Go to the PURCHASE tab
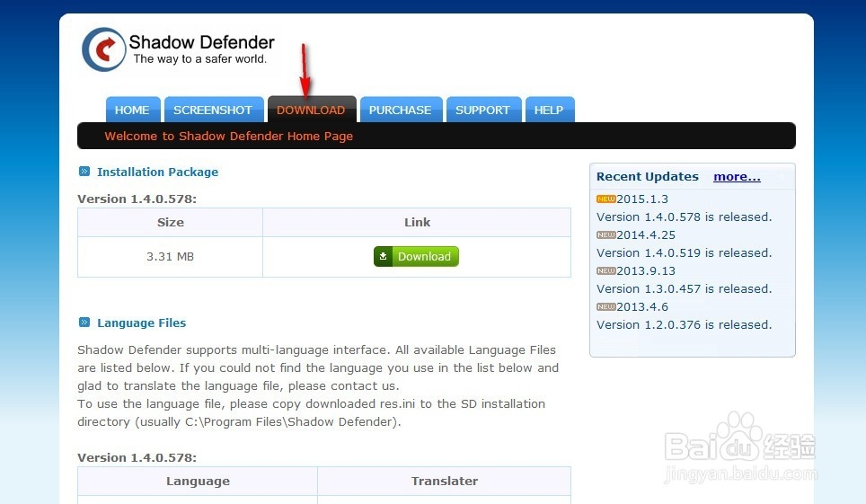Image resolution: width=866 pixels, height=504 pixels. [x=401, y=110]
